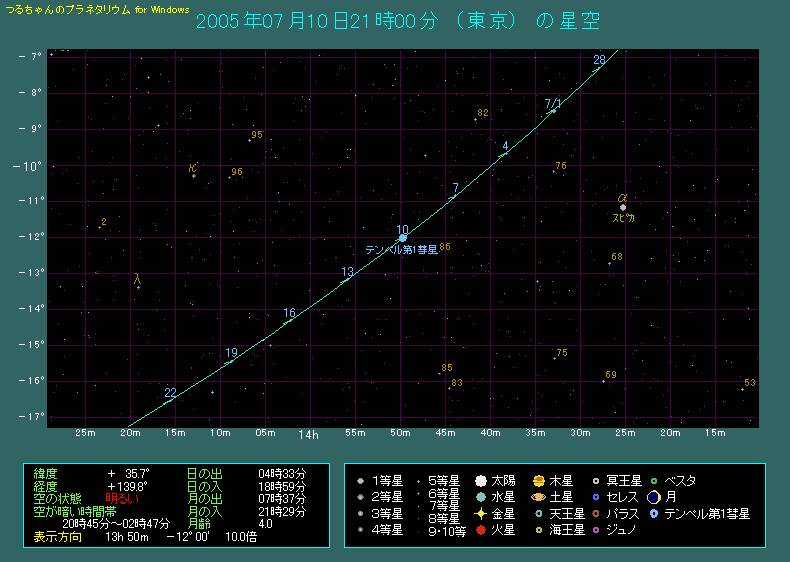Click the comet path marker labeled 22
This screenshot has width=790, height=562.
tap(173, 399)
